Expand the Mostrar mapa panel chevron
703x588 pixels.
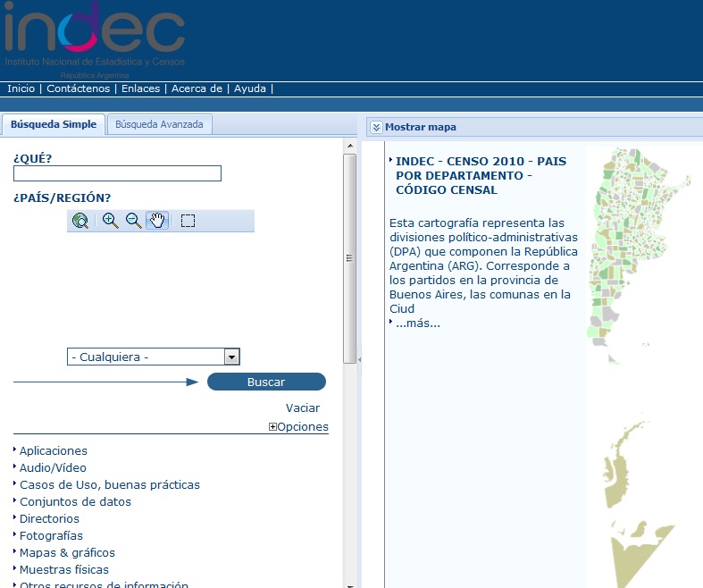pyautogui.click(x=376, y=127)
